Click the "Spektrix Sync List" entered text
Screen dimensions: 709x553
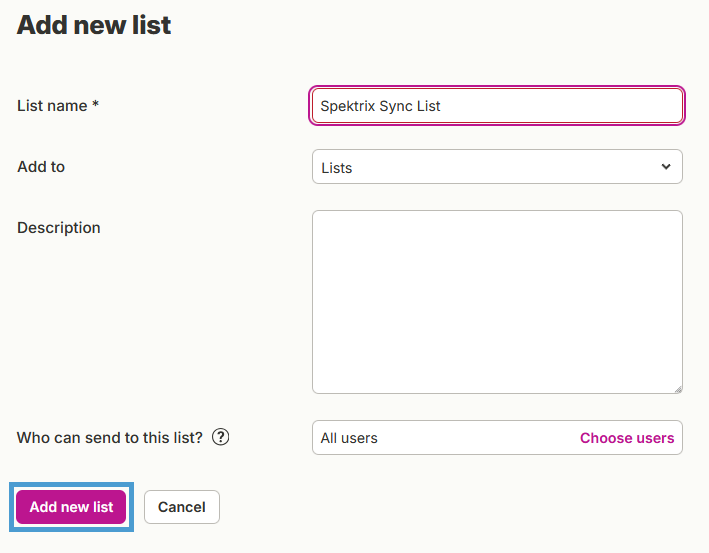coord(380,106)
